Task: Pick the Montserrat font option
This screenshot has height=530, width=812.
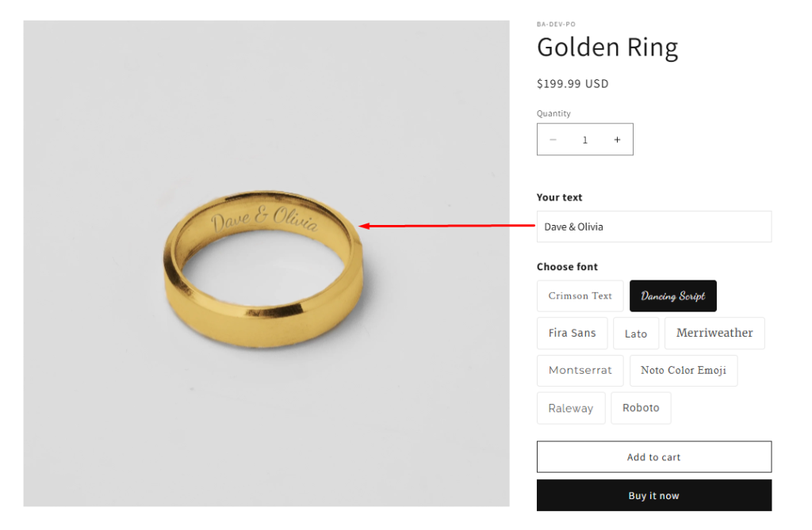Action: pyautogui.click(x=580, y=370)
